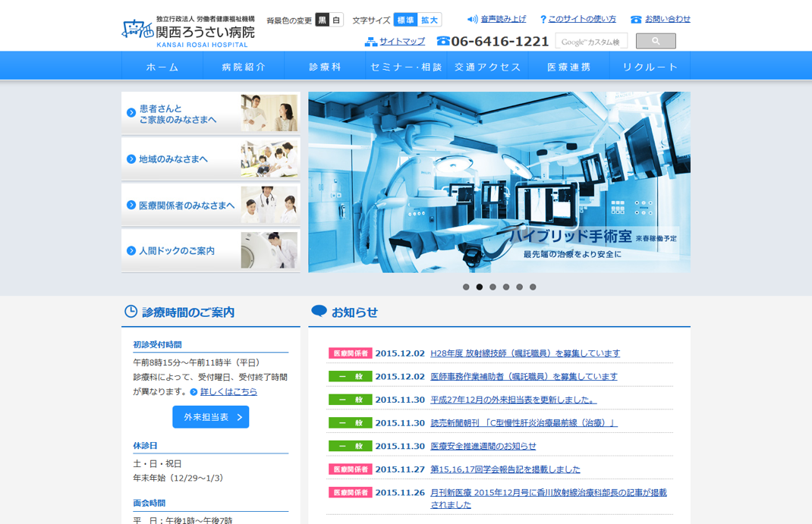Click 医療関係者 tag dated 2015.12.02
The image size is (812, 524).
(351, 353)
